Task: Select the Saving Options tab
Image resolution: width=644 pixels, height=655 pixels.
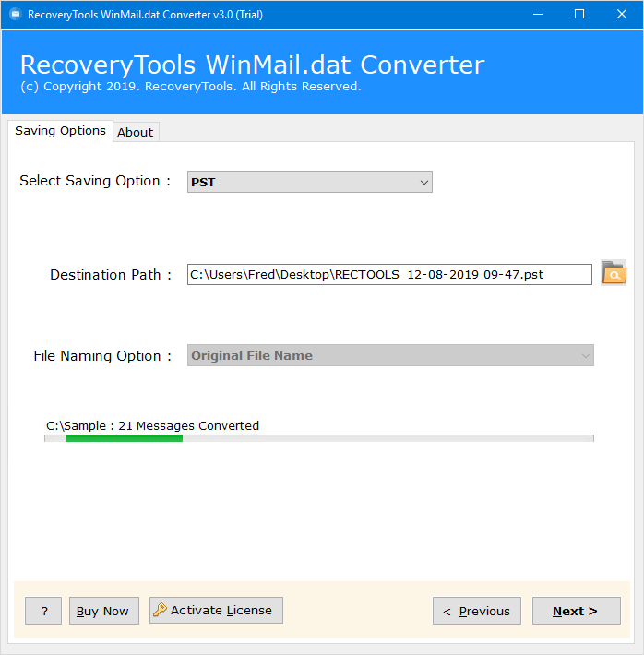Action: 60,131
